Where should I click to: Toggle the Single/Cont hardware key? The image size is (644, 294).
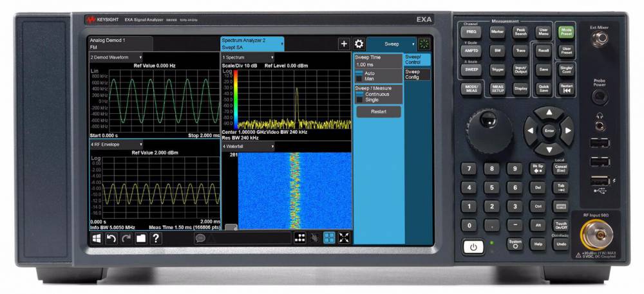pyautogui.click(x=565, y=69)
